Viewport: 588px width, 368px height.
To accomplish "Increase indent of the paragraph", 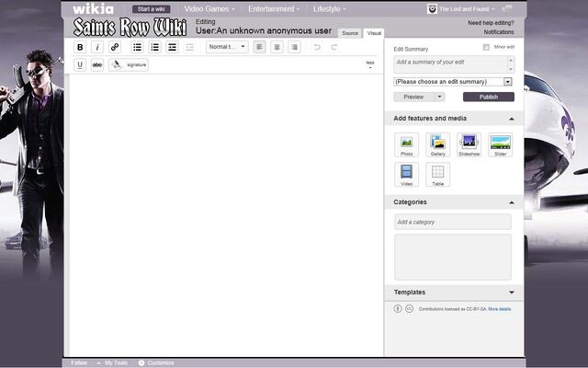I will click(172, 47).
